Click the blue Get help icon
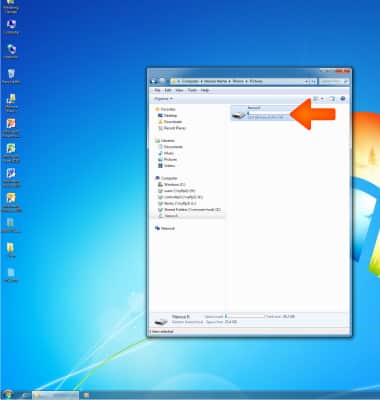380x400 pixels. tap(343, 99)
